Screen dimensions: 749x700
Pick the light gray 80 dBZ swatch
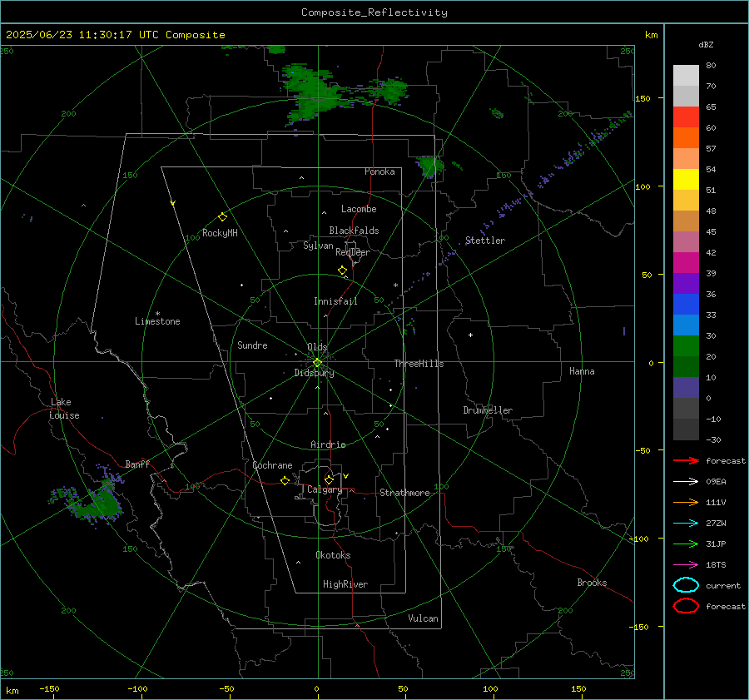686,76
